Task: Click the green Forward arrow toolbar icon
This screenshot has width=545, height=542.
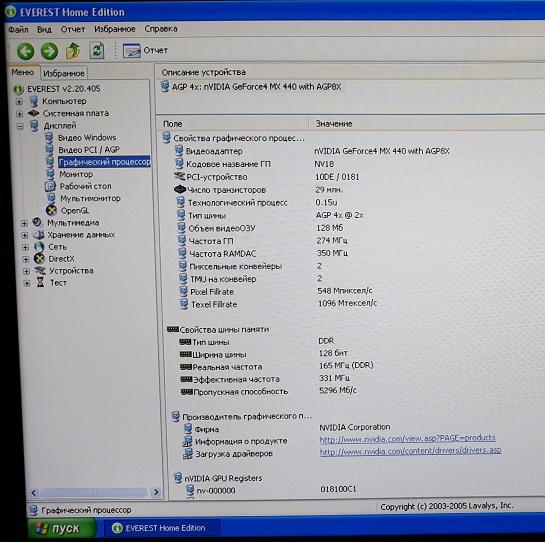Action: coord(49,51)
